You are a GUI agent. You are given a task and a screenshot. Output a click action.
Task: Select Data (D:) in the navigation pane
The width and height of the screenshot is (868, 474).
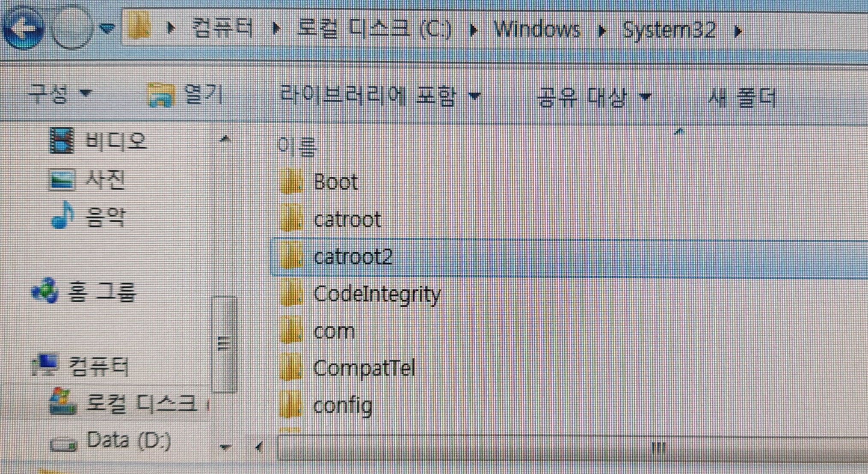pyautogui.click(x=129, y=441)
